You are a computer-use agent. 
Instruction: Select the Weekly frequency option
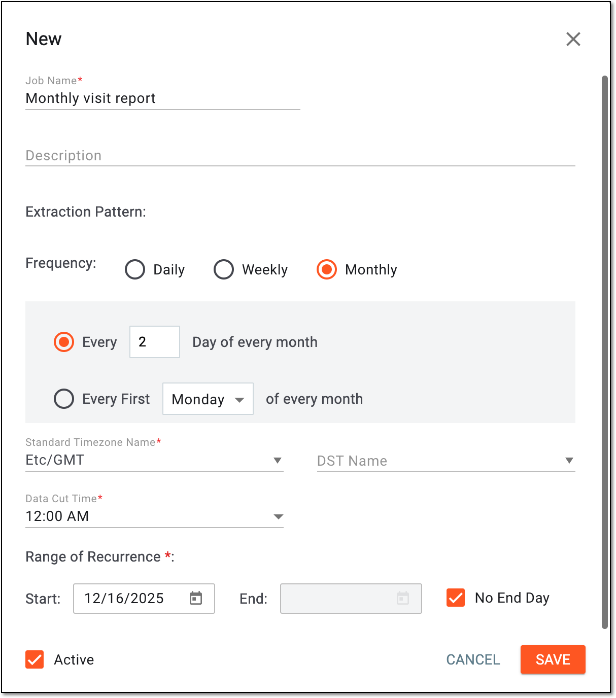click(x=224, y=269)
